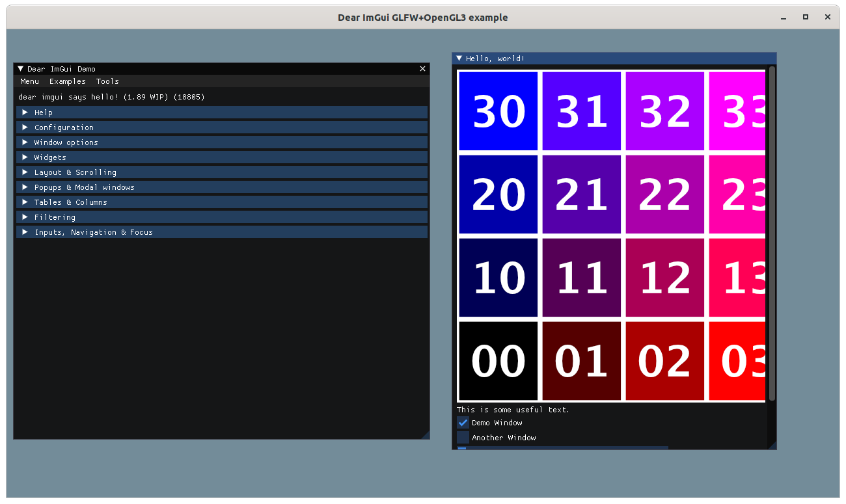Close the Dear ImGui Demo window
The image size is (846, 504).
[422, 68]
